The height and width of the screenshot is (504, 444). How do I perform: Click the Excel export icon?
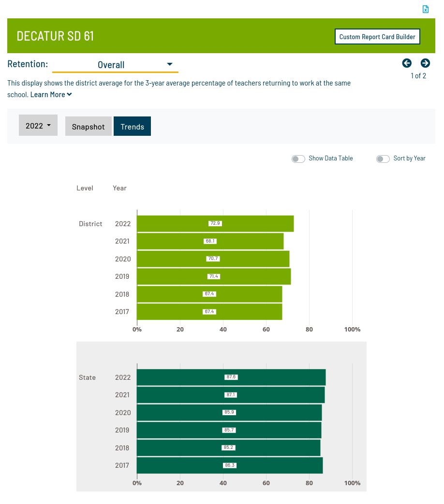425,9
